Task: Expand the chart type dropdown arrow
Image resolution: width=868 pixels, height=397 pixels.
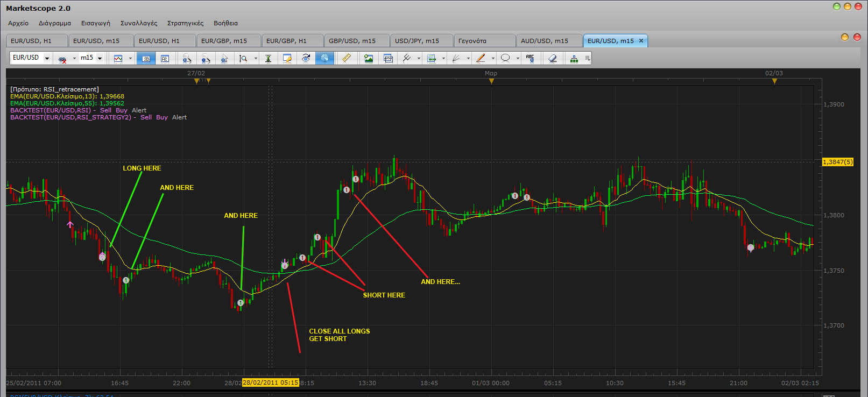Action: 130,58
